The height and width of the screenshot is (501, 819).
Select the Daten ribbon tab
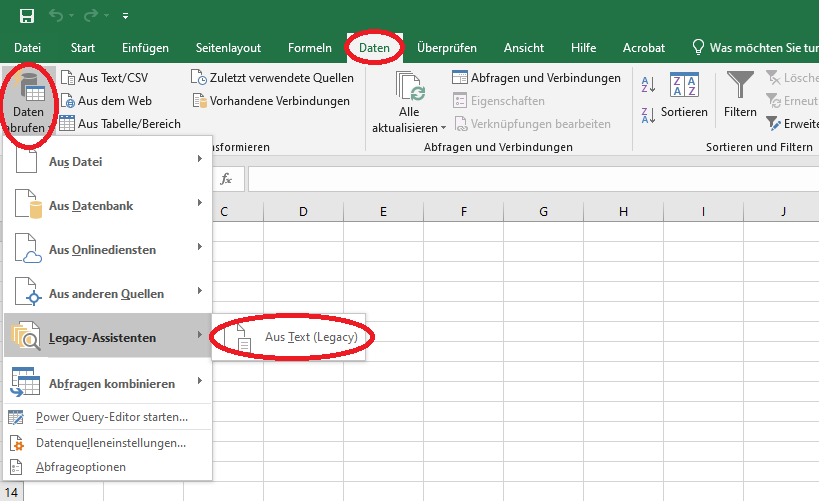(x=374, y=48)
